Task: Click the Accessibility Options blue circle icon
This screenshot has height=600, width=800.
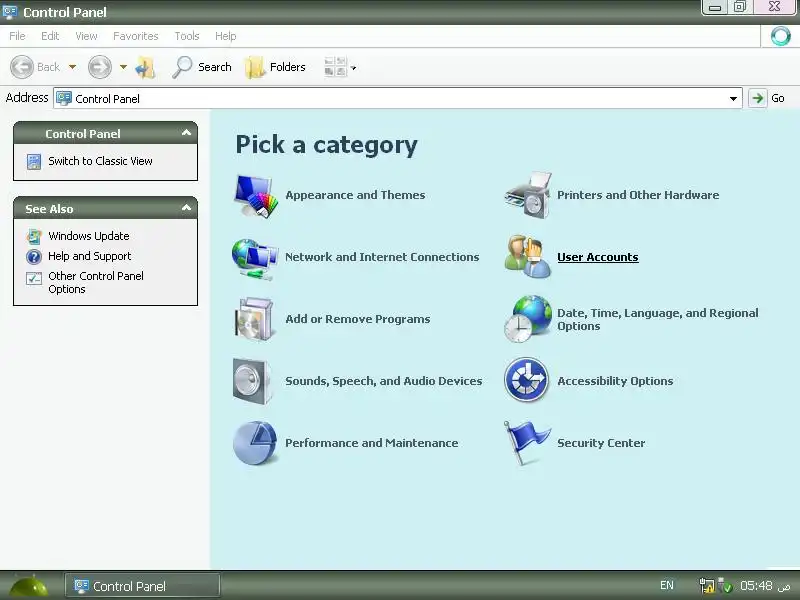Action: coord(526,380)
